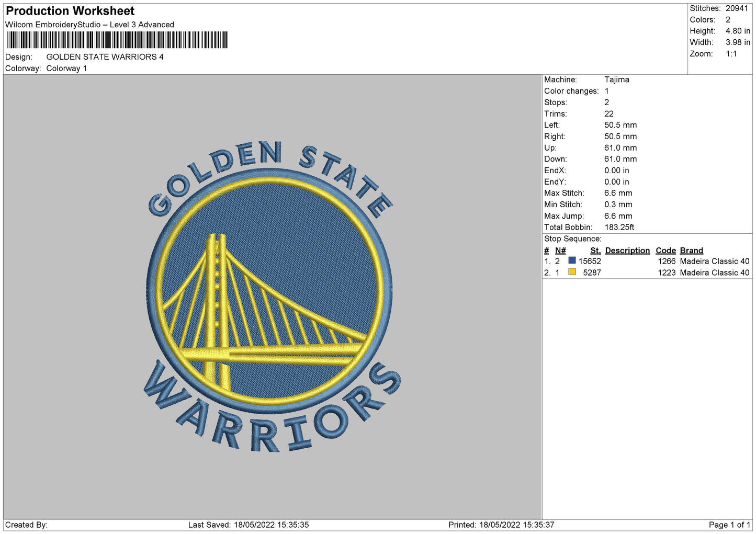Viewport: 756px width, 534px height.
Task: Click the Max Stitch value '6.6 mm'
Action: pos(618,193)
